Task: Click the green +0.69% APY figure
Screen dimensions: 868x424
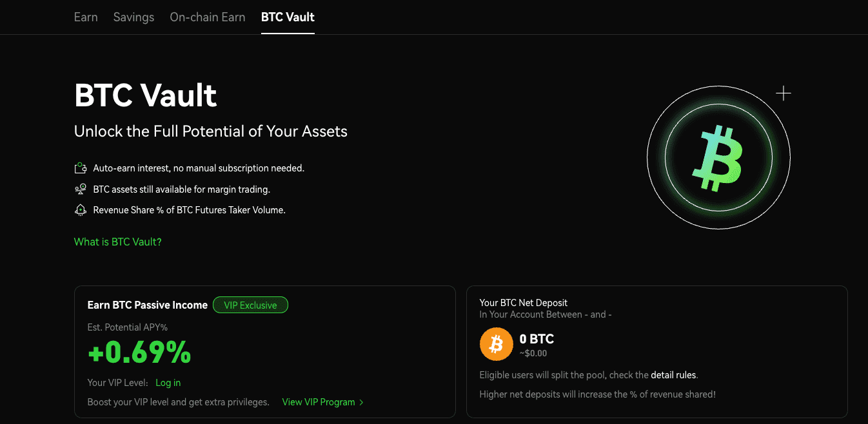Action: pos(139,352)
